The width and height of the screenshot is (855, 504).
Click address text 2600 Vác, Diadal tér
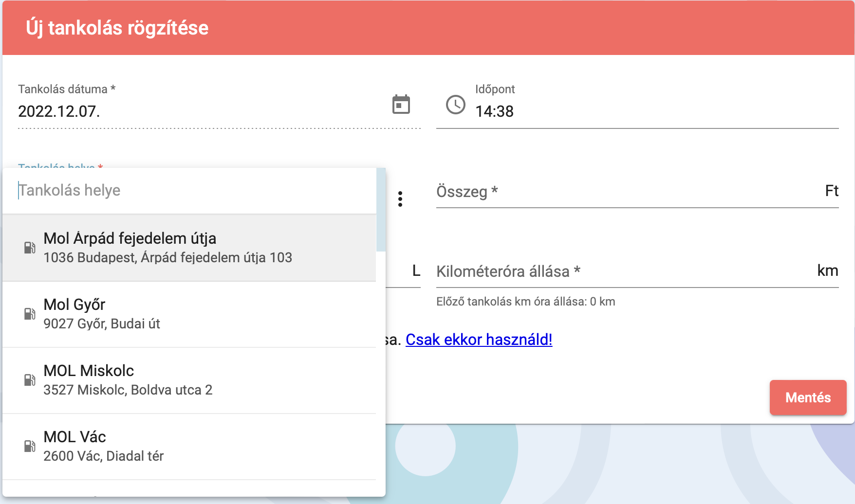pos(104,456)
